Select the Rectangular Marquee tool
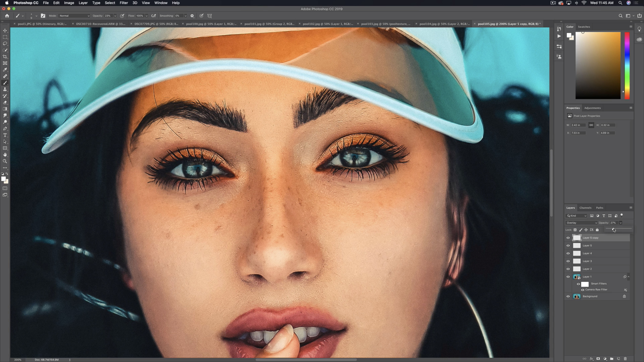Viewport: 644px width, 362px height. coord(5,37)
